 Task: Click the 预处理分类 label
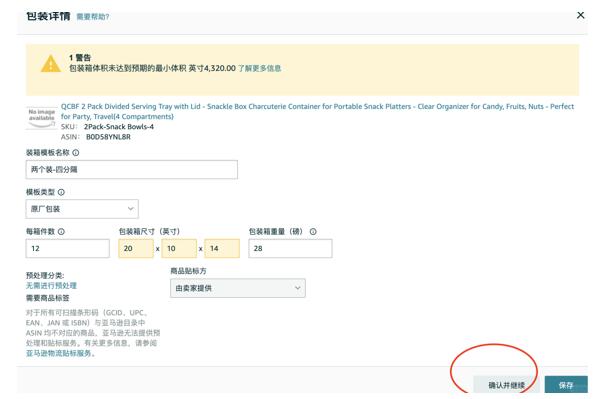[x=45, y=276]
